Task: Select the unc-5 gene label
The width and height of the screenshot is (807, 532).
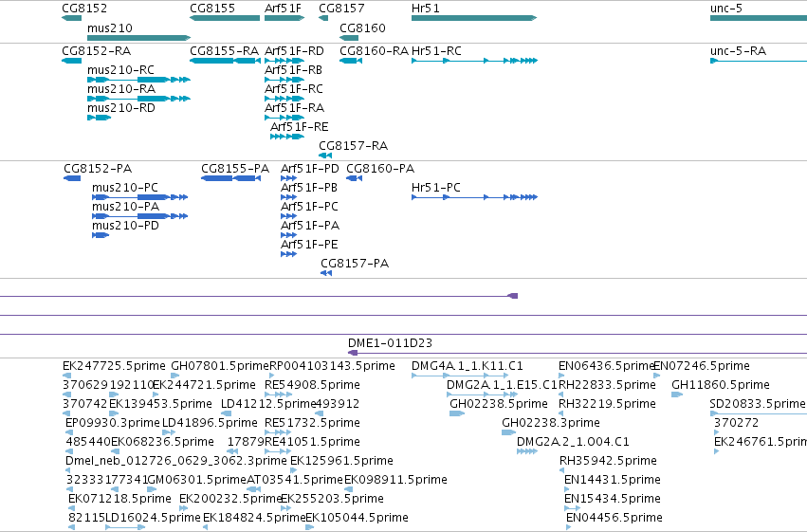Action: pyautogui.click(x=726, y=9)
